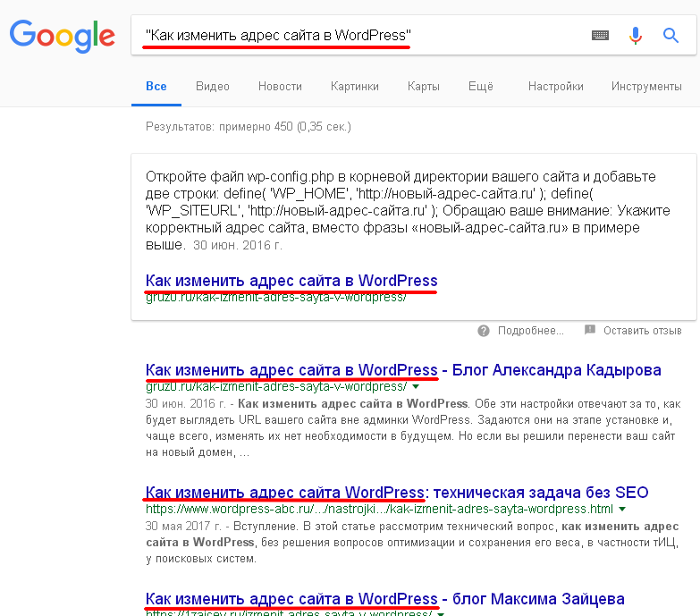Expand the arrow next to the 1zaicev.ru URL
This screenshot has width=700, height=616.
(x=441, y=614)
